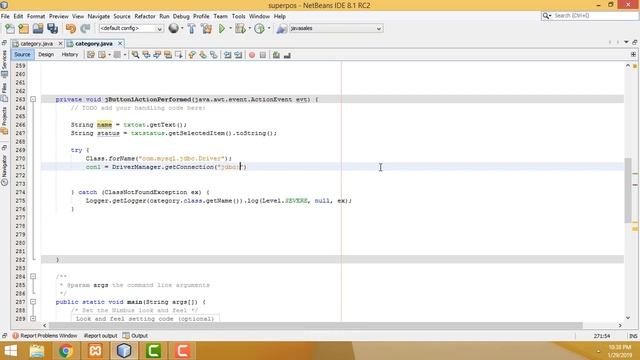Image resolution: width=640 pixels, height=360 pixels.
Task: Click Find Next Occurrence icon
Action: click(x=157, y=55)
